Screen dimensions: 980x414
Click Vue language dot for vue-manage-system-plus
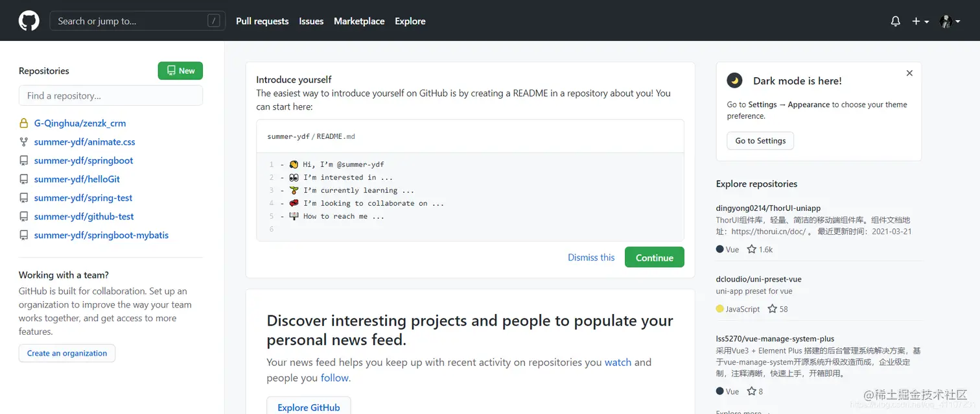point(720,391)
